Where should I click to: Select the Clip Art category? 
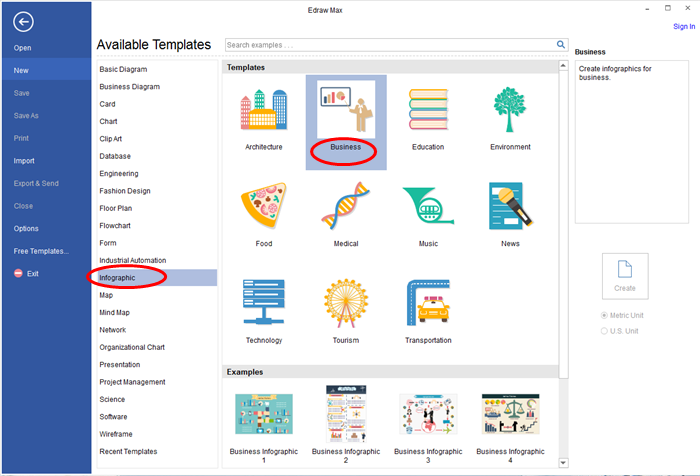[x=111, y=139]
